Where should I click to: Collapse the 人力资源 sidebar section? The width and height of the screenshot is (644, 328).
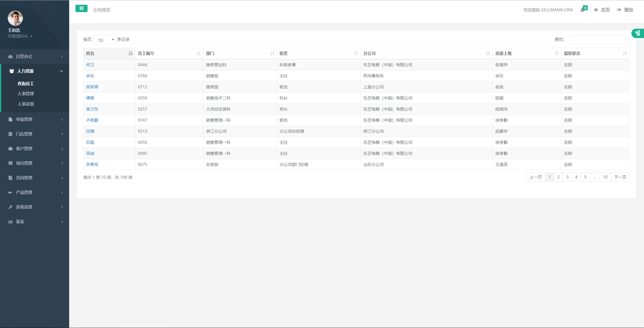tap(34, 71)
